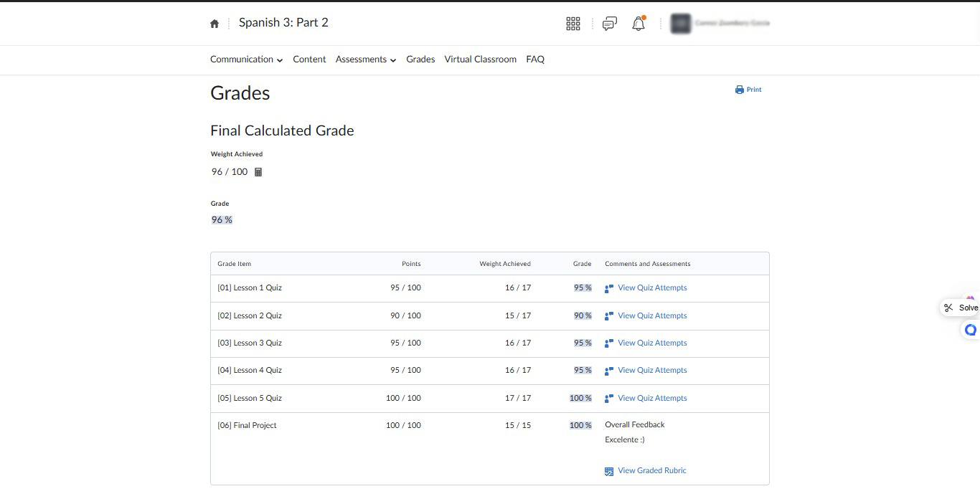This screenshot has width=980, height=504.
Task: Click the Spanish 3: Part 2 course title
Action: click(x=283, y=23)
